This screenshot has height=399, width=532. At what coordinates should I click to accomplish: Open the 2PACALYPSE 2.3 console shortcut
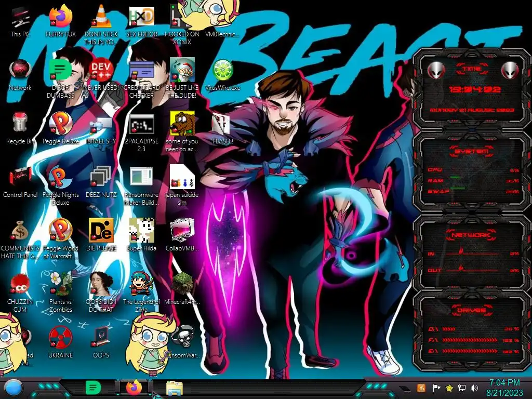[141, 124]
